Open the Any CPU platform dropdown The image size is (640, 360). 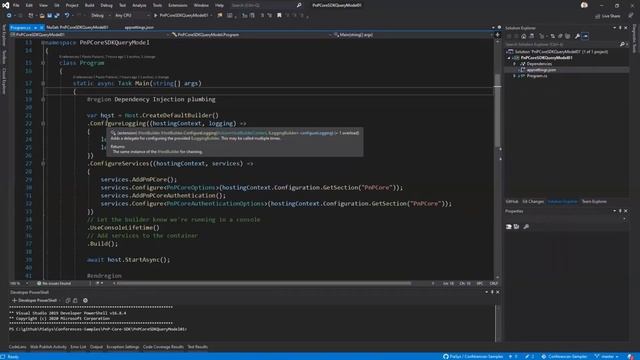[131, 16]
